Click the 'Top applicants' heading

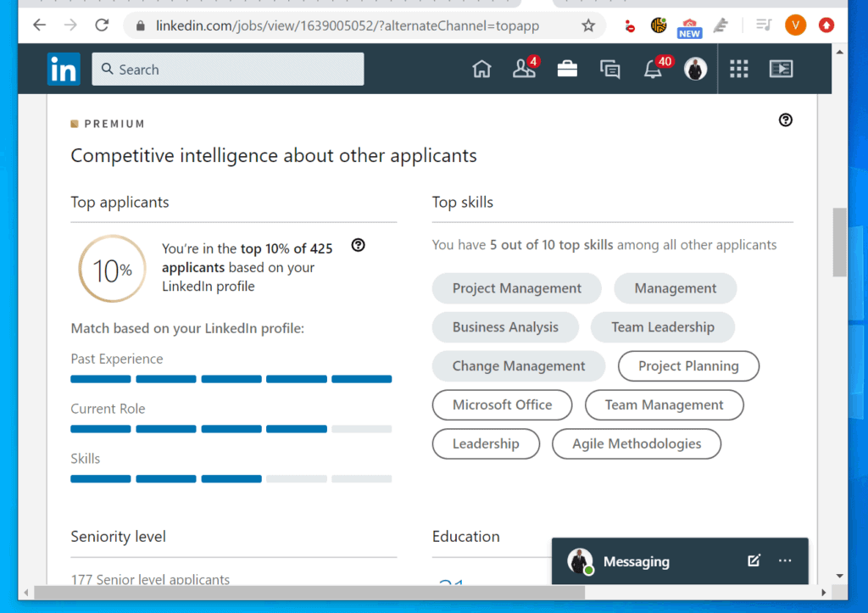pos(120,202)
